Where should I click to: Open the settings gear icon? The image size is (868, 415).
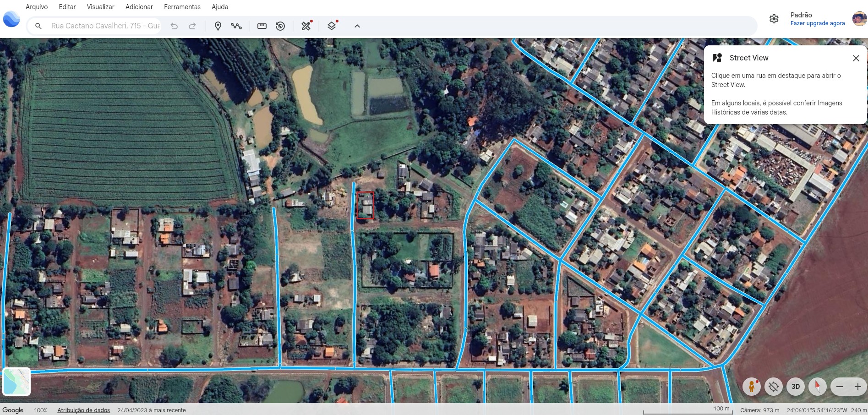coord(774,19)
